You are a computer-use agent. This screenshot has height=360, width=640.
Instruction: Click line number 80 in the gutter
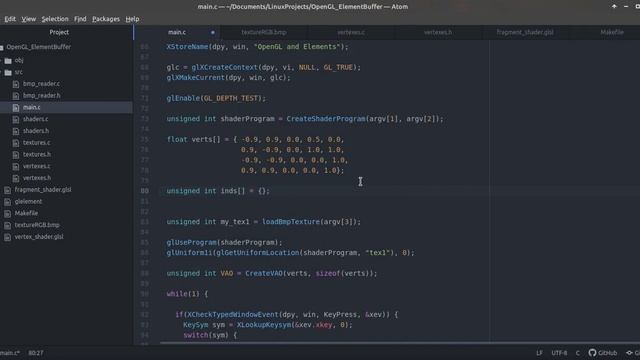144,191
